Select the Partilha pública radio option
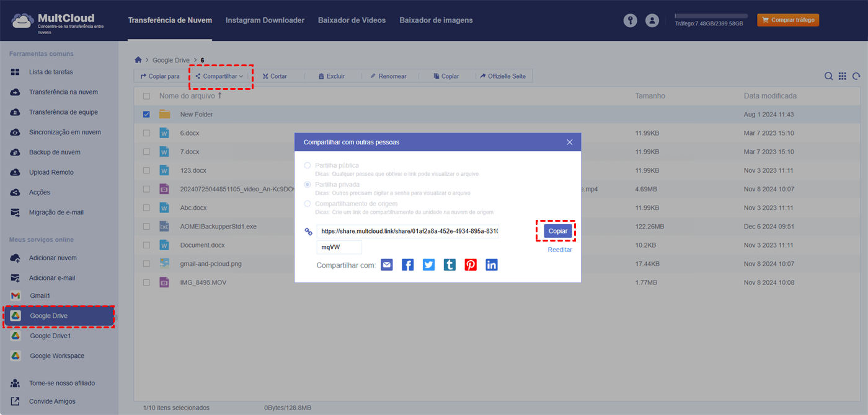This screenshot has height=415, width=868. pos(308,166)
